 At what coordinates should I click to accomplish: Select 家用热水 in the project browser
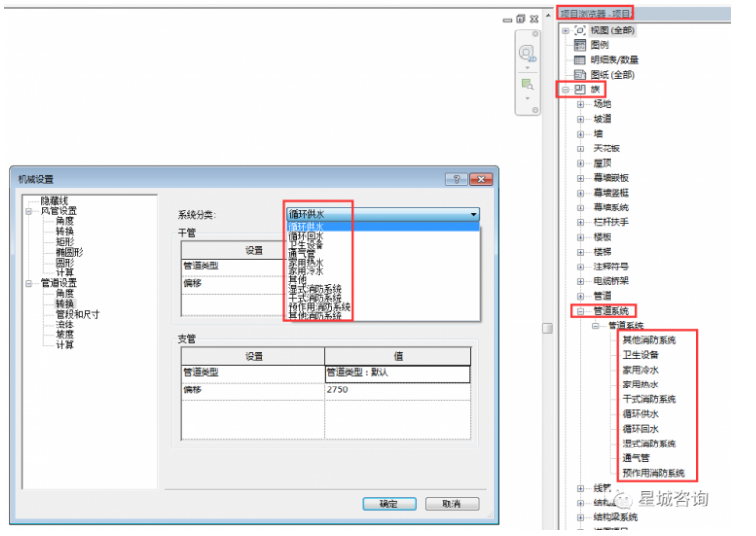pyautogui.click(x=640, y=385)
